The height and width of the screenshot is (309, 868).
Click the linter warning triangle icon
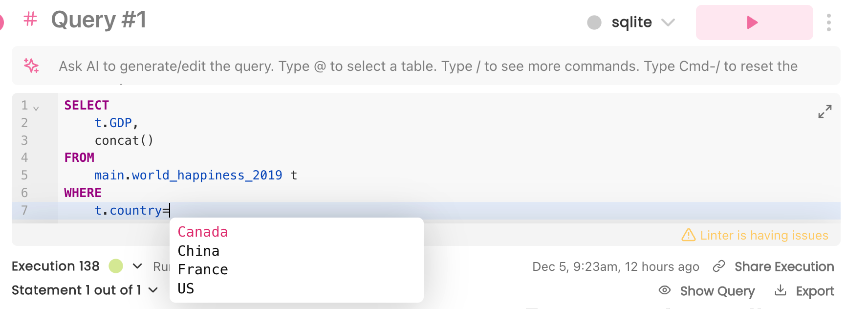click(x=688, y=235)
